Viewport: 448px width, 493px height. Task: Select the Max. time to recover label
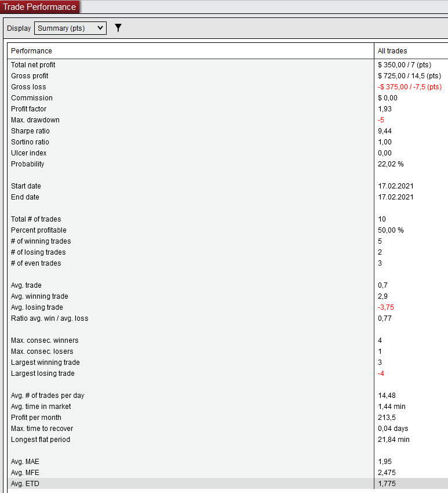click(42, 428)
